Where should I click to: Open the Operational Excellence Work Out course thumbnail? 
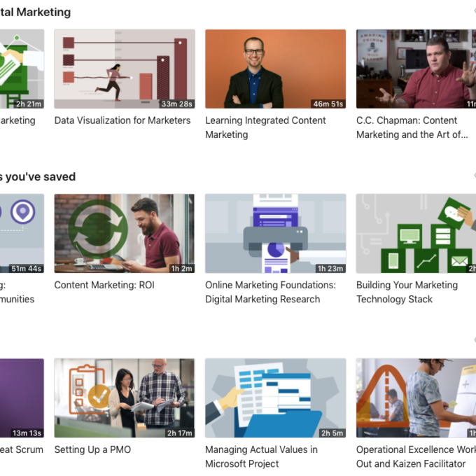416,398
